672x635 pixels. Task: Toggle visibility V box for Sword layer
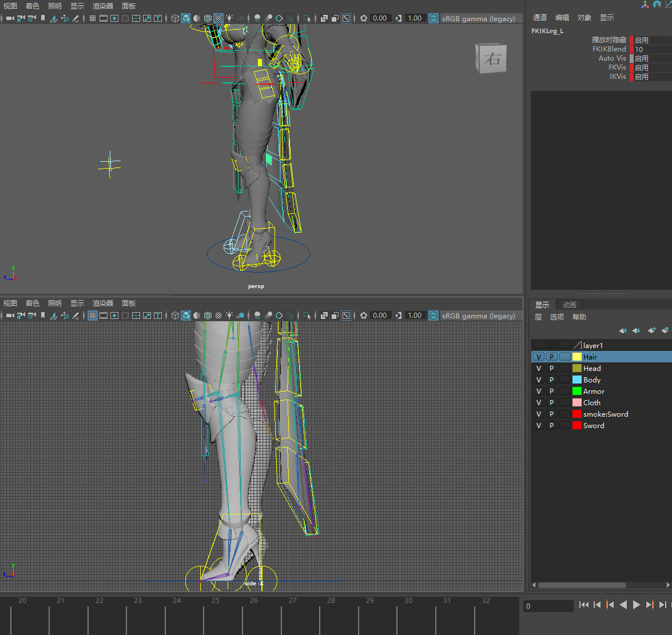538,426
